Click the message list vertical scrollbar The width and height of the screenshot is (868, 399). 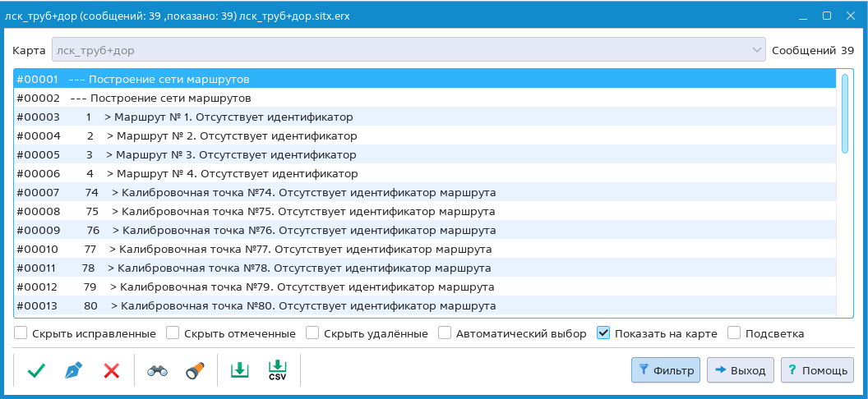coord(844,113)
